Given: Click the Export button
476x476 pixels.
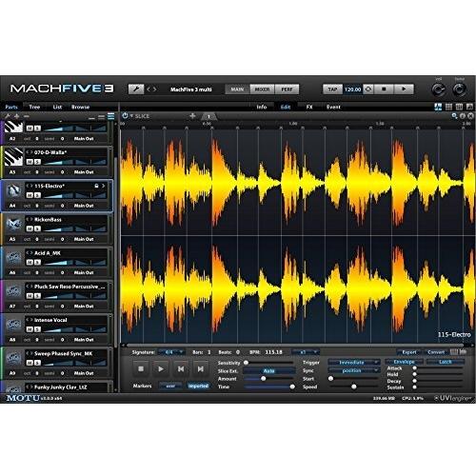Looking at the screenshot, I should (x=409, y=352).
